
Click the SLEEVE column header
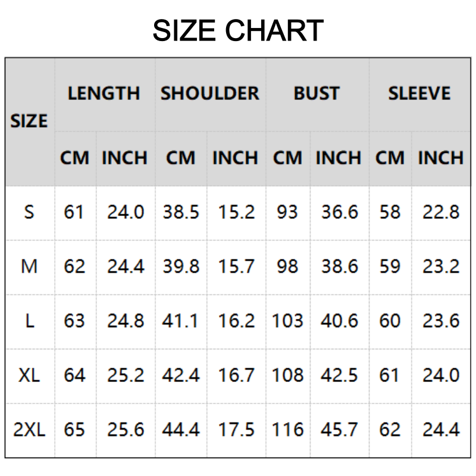419,93
